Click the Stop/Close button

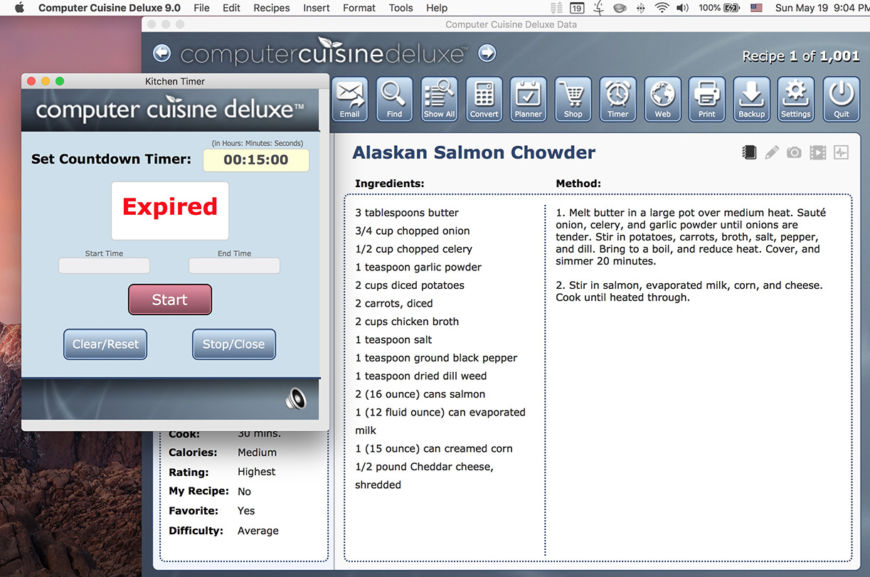[x=234, y=344]
